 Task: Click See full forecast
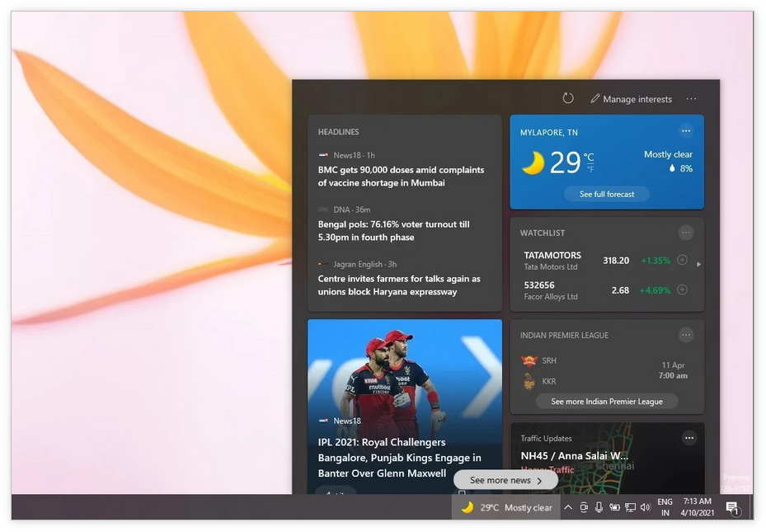pos(607,194)
